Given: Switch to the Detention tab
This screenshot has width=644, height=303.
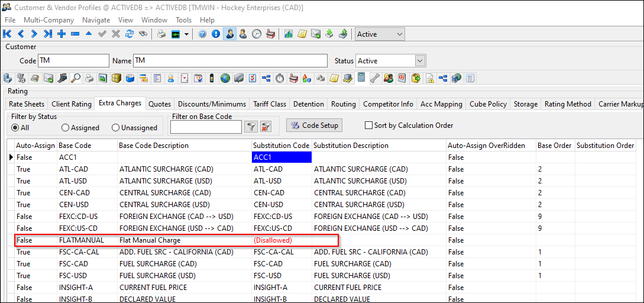Looking at the screenshot, I should click(308, 104).
